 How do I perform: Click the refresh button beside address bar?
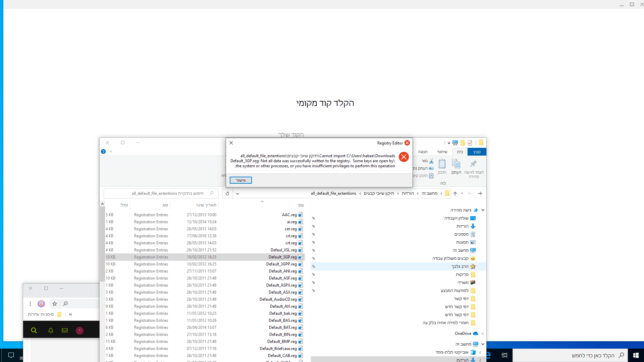[227, 193]
